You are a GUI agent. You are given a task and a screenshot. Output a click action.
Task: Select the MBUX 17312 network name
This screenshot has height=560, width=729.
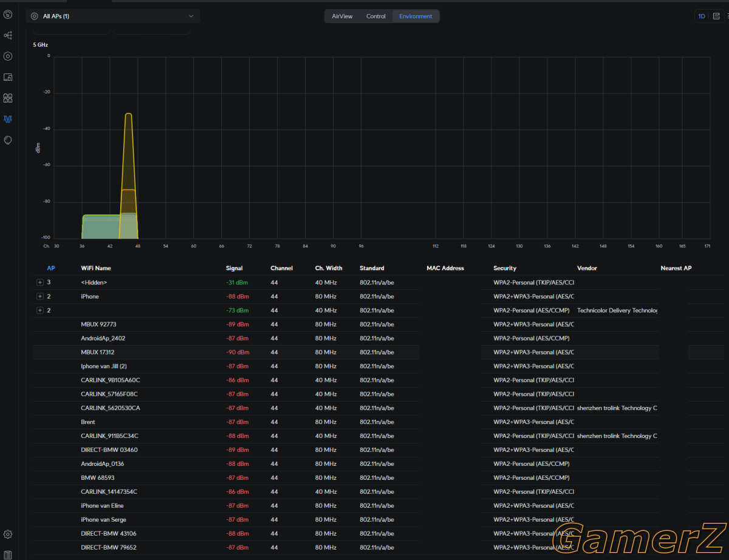pos(98,352)
